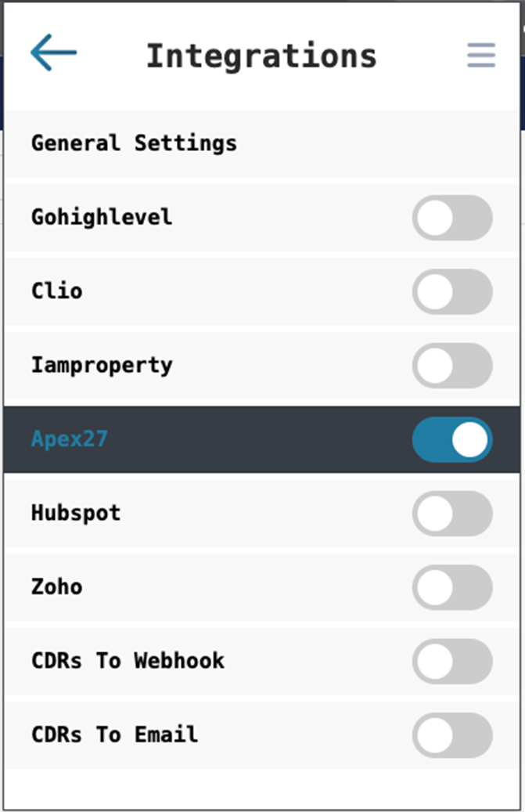Switch on the Iamproperty toggle

click(x=452, y=365)
